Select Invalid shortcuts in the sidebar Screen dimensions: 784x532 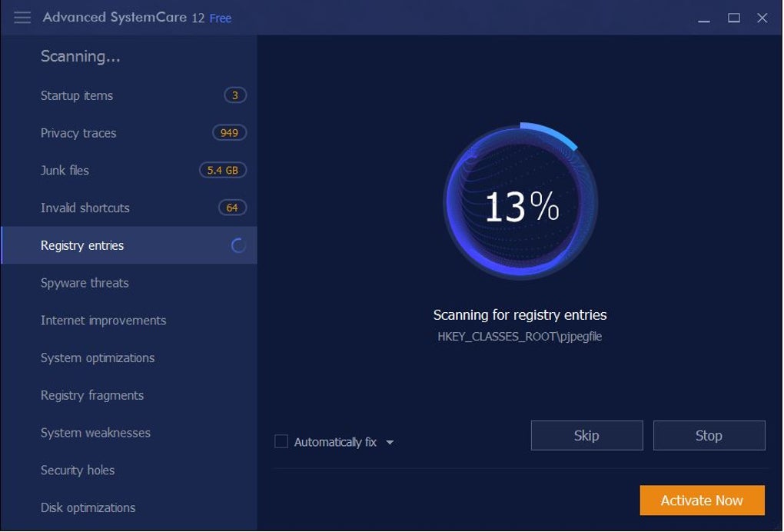coord(129,208)
